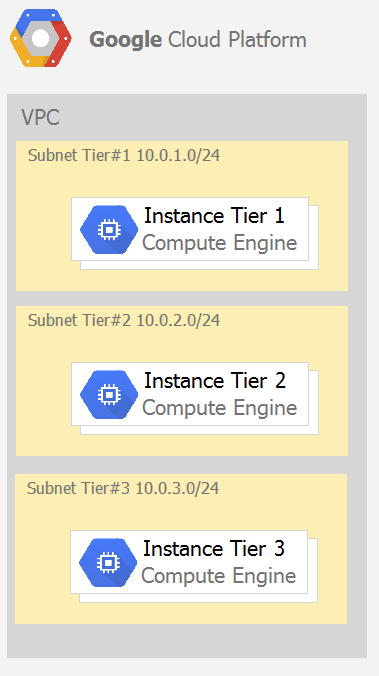Image resolution: width=379 pixels, height=676 pixels.
Task: Click the Compute Engine icon for Tier 3
Action: 108,562
